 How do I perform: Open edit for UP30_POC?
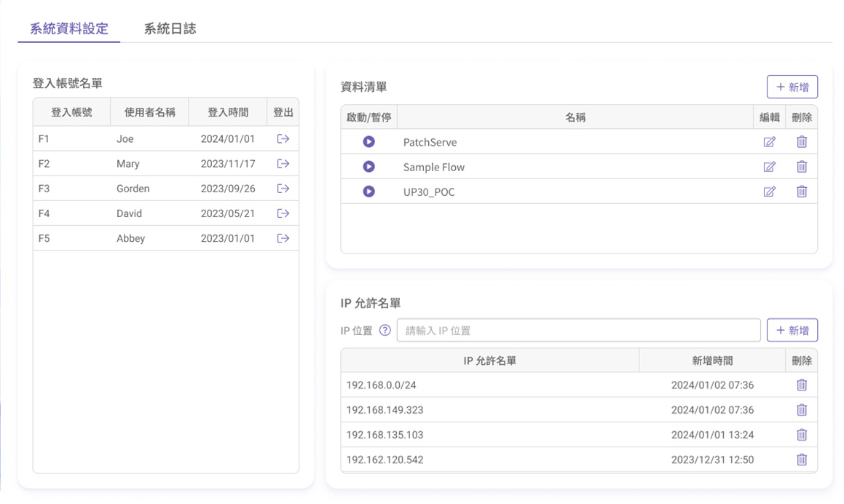coord(769,192)
